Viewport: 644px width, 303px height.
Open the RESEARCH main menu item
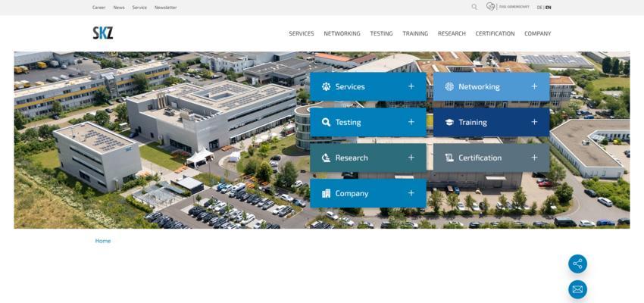[x=452, y=33]
